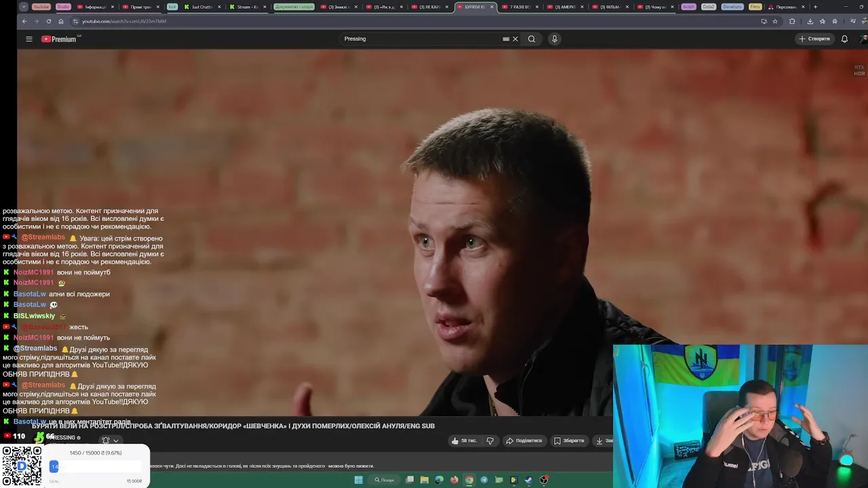The height and width of the screenshot is (488, 868).
Task: Click chat message 'ални всі людожери'
Action: pos(79,294)
